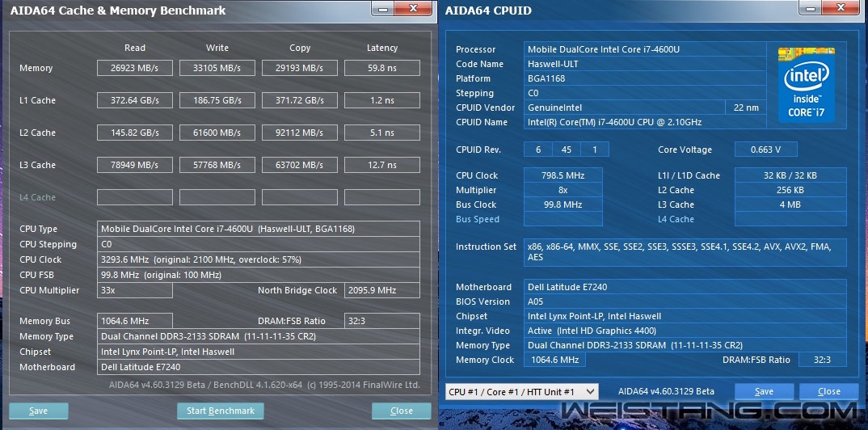
Task: Click the 22 nm process value
Action: pos(746,107)
